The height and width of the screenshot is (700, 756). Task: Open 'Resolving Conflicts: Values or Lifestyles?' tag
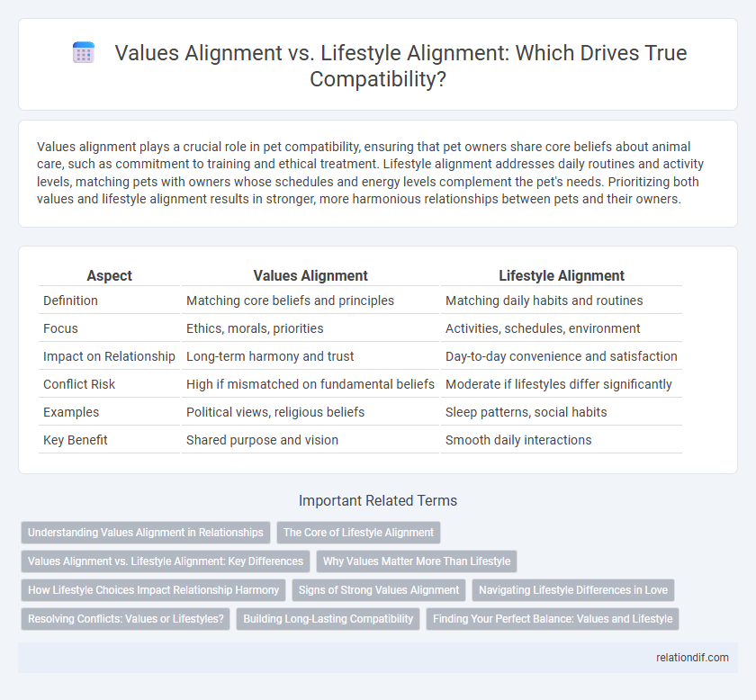126,619
